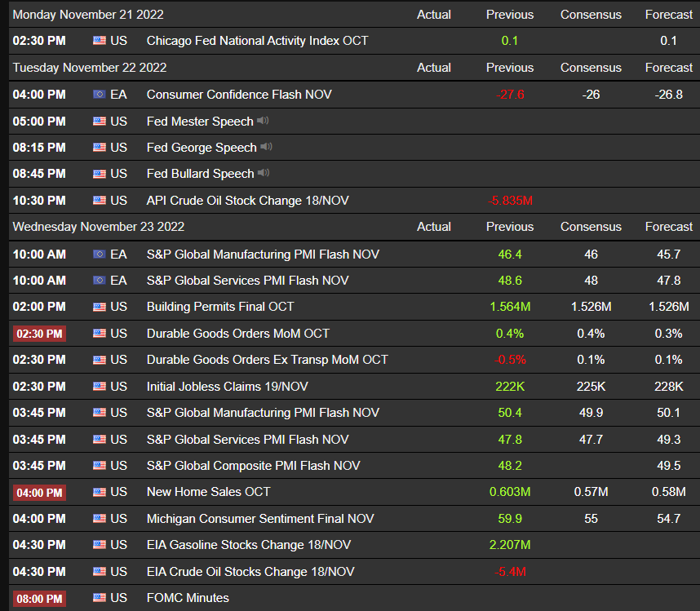Open the Michigan Consumer Sentiment Final NOV event
The height and width of the screenshot is (611, 700).
pos(260,519)
